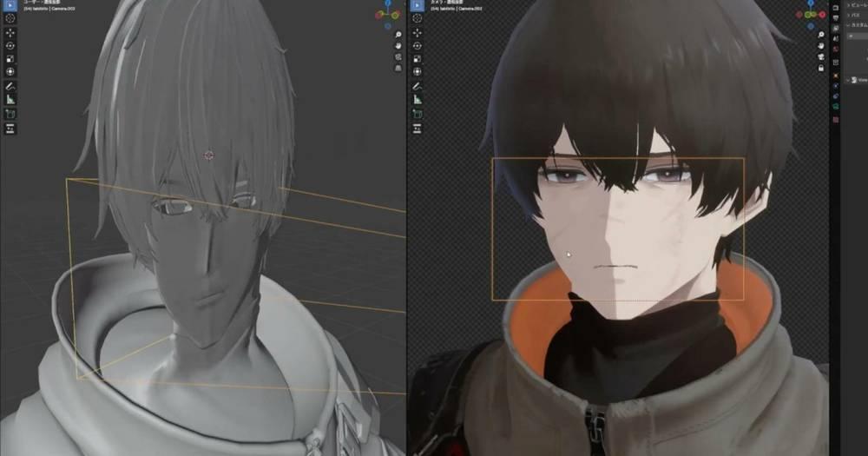Open the green Object Constraints tab
This screenshot has width=868, height=456.
(x=836, y=106)
